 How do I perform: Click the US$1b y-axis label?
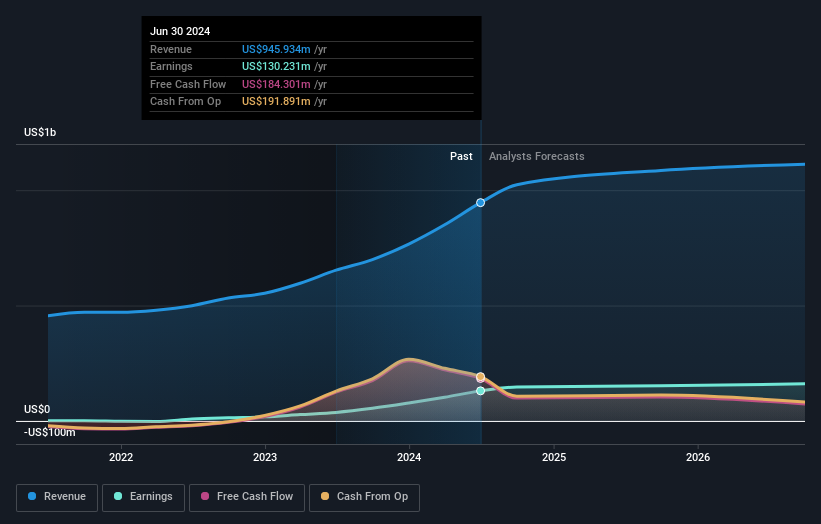click(x=40, y=132)
